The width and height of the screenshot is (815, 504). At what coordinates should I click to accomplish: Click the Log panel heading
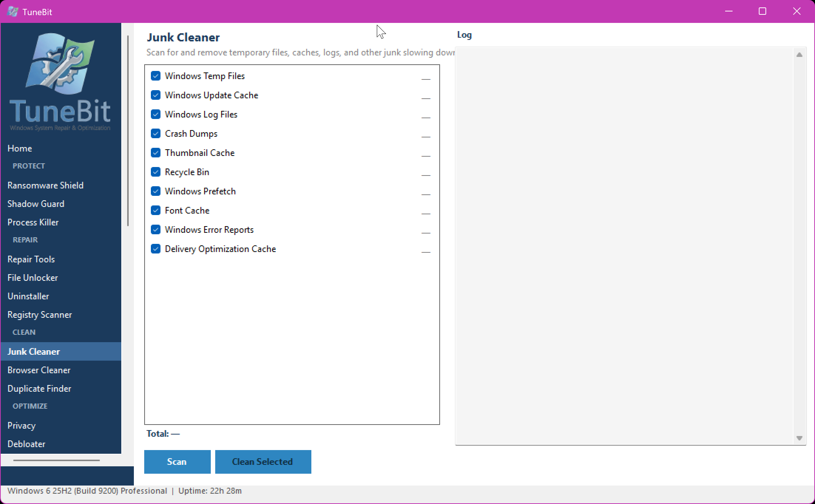(464, 35)
